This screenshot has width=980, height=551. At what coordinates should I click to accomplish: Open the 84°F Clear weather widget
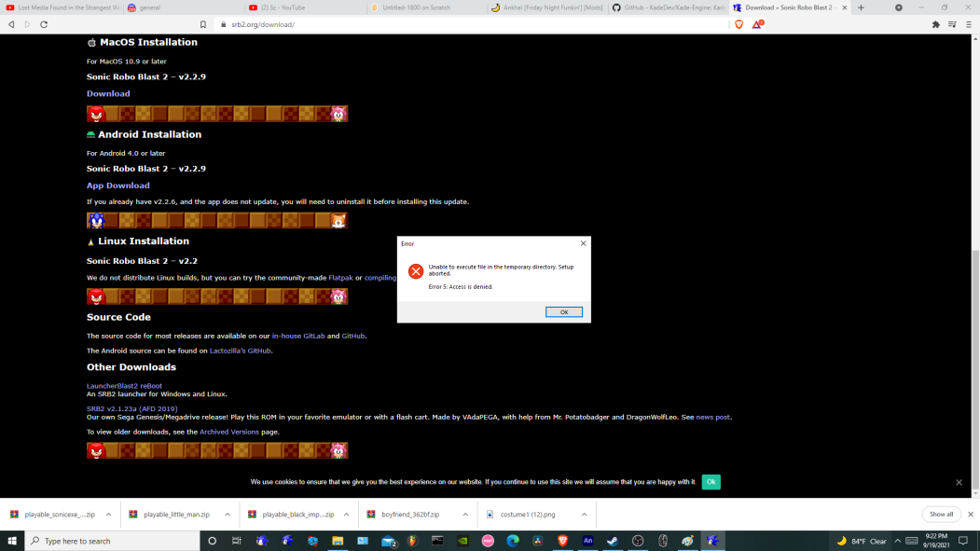[862, 541]
